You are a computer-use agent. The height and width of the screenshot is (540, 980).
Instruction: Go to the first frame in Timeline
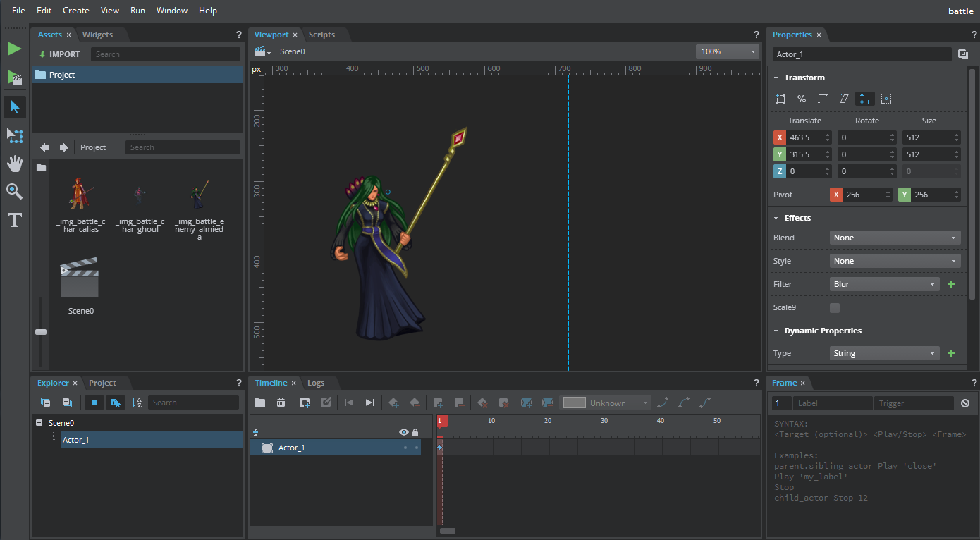[x=348, y=403]
